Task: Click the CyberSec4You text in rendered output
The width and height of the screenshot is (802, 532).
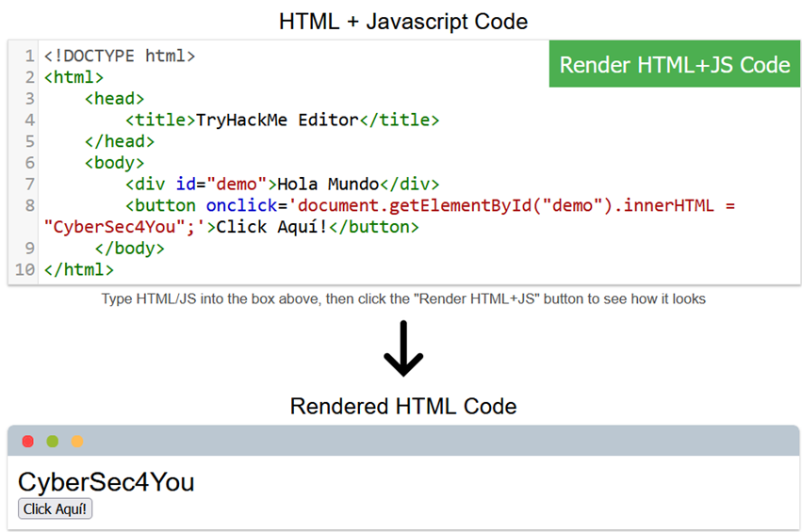Action: (106, 482)
